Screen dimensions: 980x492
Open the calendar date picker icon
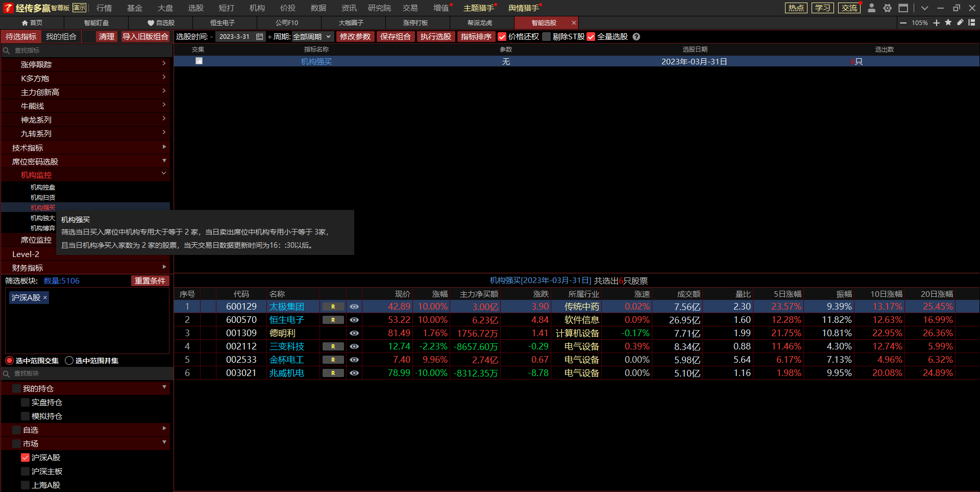(259, 37)
